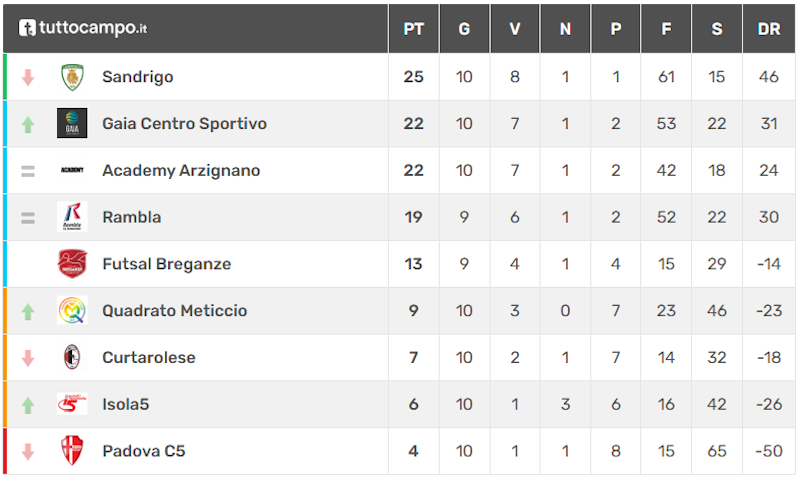This screenshot has width=800, height=480.
Task: Click the Isola5 team logo
Action: [x=72, y=405]
